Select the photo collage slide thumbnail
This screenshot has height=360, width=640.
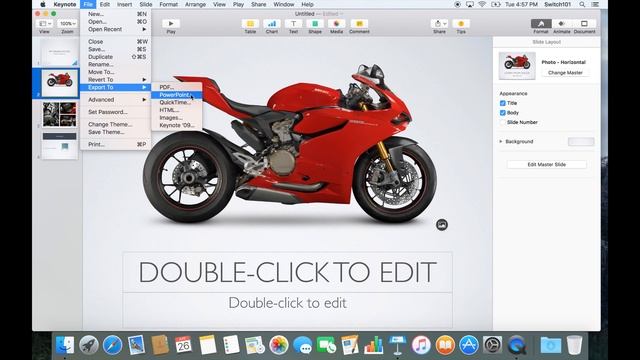tap(60, 114)
